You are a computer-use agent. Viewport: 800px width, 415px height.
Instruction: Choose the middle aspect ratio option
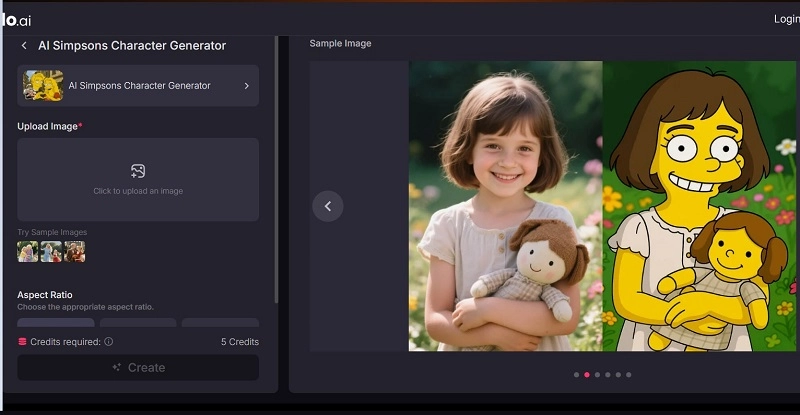point(138,323)
